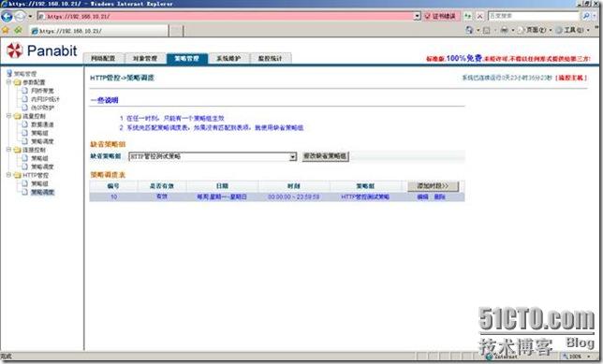Expand the address bar history dropdown

[x=418, y=17]
